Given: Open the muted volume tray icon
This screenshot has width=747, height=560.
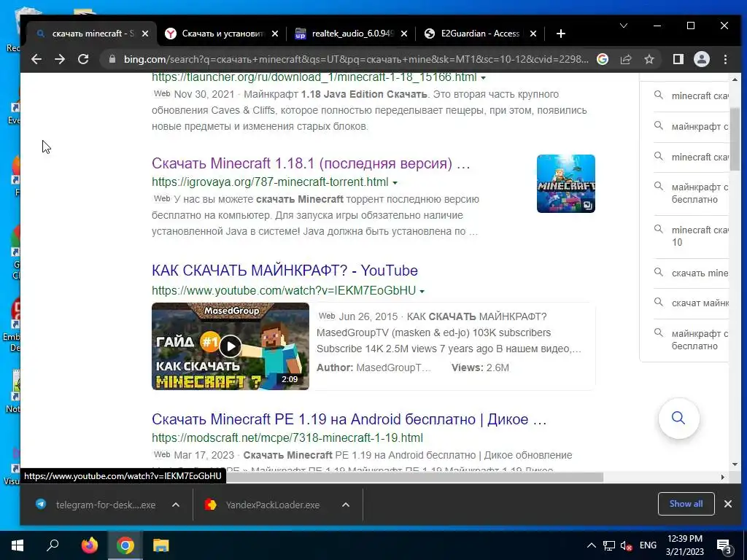Looking at the screenshot, I should [x=627, y=545].
